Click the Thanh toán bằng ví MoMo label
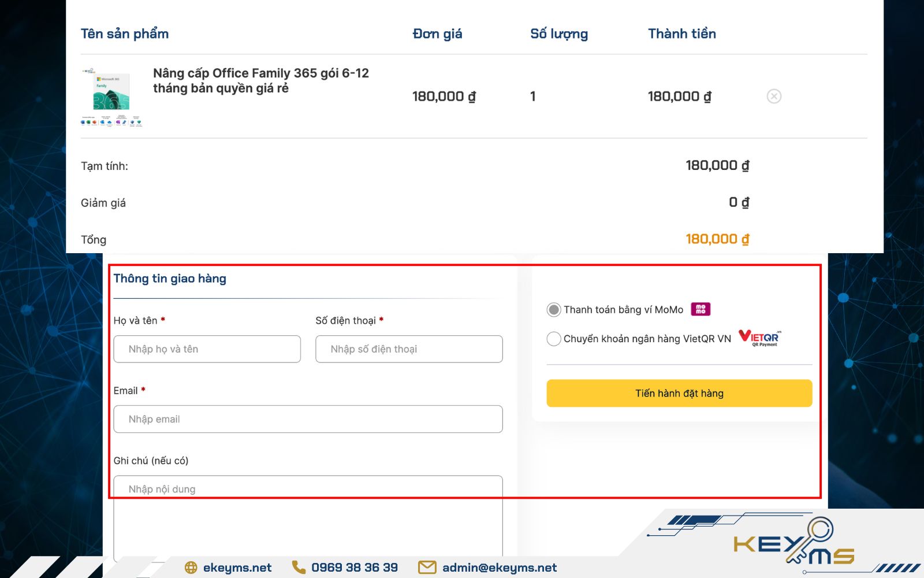The image size is (924, 578). (623, 310)
